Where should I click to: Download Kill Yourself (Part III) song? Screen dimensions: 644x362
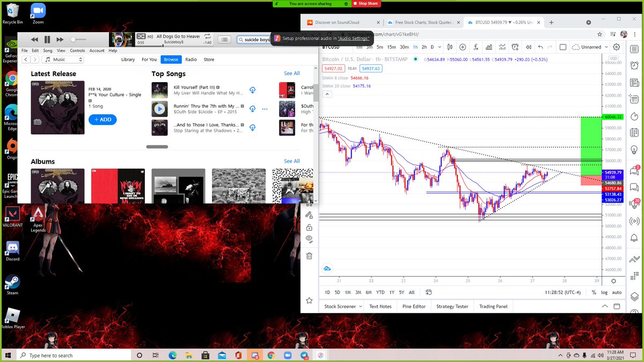pyautogui.click(x=252, y=90)
